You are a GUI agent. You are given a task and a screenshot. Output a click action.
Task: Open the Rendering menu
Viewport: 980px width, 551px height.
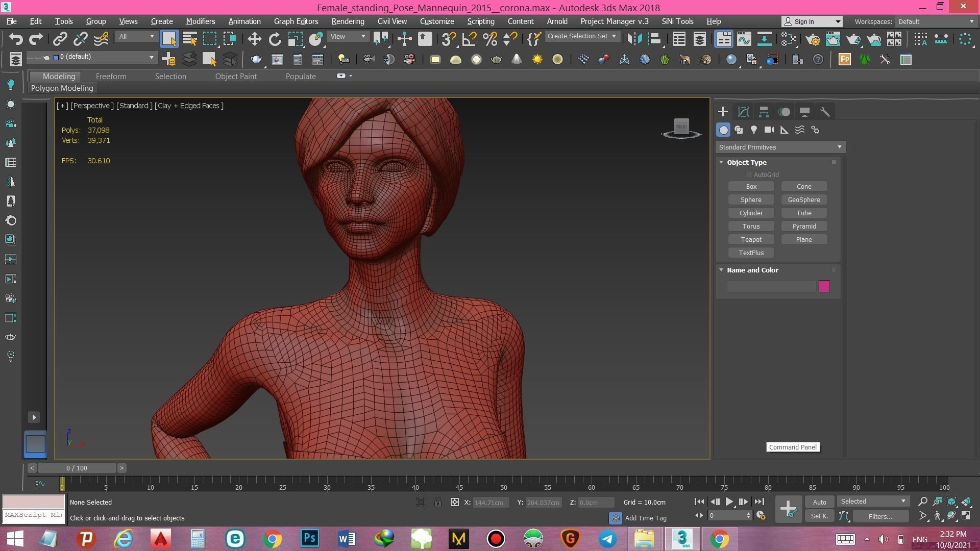348,21
